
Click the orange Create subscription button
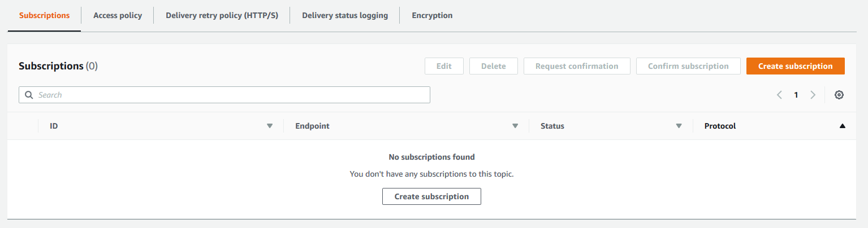click(795, 66)
